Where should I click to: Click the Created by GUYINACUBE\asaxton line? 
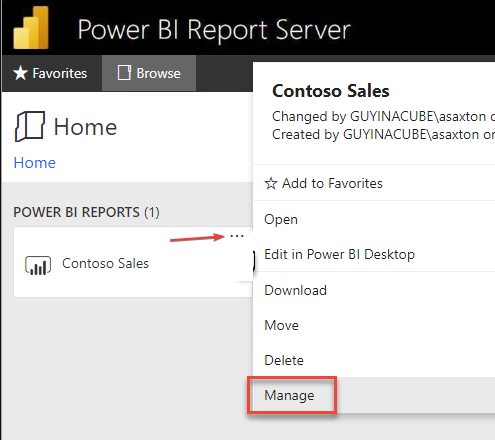point(383,134)
